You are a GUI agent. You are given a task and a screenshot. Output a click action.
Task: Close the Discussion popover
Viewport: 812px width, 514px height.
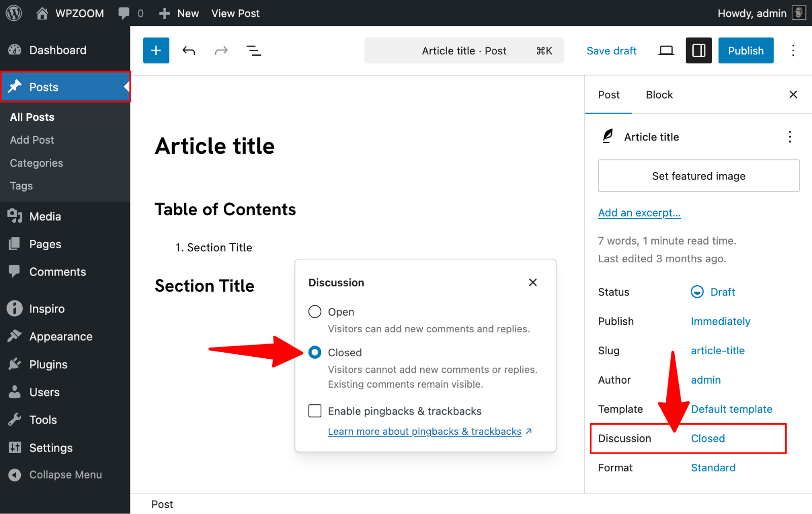coord(533,282)
